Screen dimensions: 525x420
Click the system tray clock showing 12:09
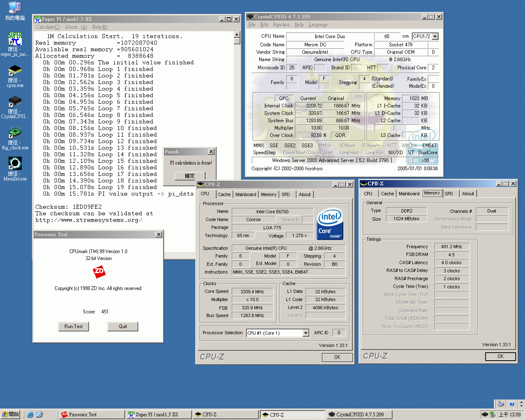(509, 415)
